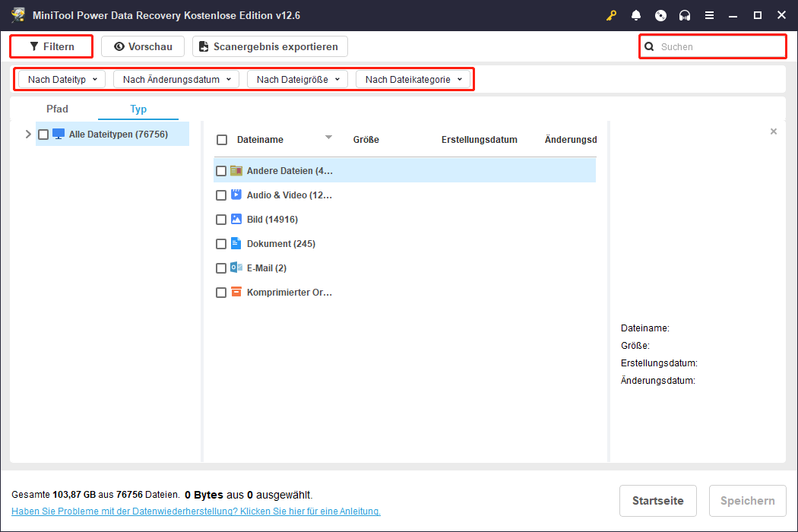The image size is (798, 532).
Task: Toggle the select-all checkbox next to Dateiname
Action: (x=222, y=140)
